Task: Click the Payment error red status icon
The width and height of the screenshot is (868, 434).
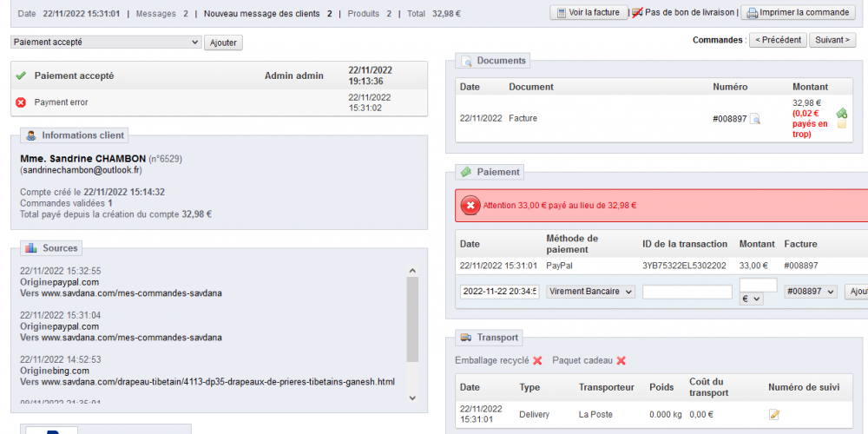Action: (x=21, y=102)
